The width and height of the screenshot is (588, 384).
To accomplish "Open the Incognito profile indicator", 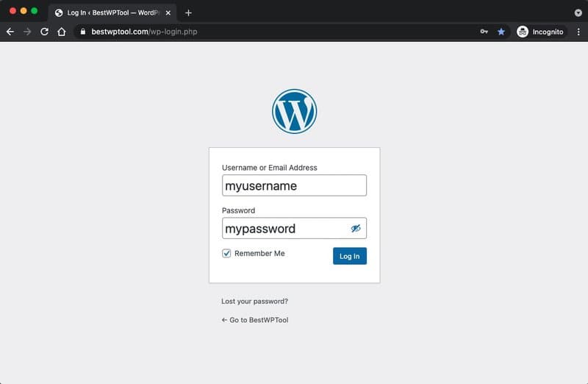I will 540,32.
